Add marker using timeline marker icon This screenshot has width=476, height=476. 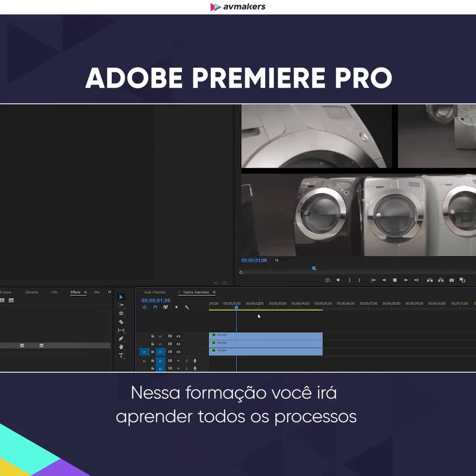(176, 307)
